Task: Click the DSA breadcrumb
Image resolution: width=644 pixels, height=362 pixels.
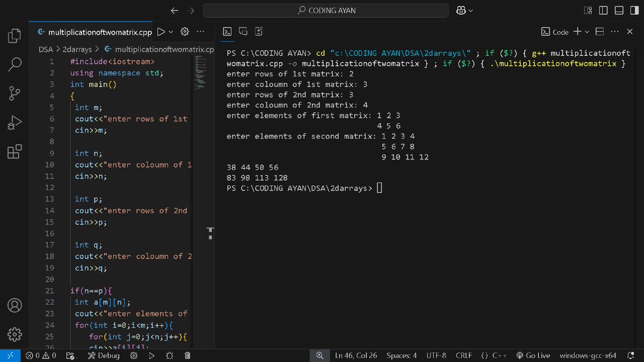Action: [46, 49]
